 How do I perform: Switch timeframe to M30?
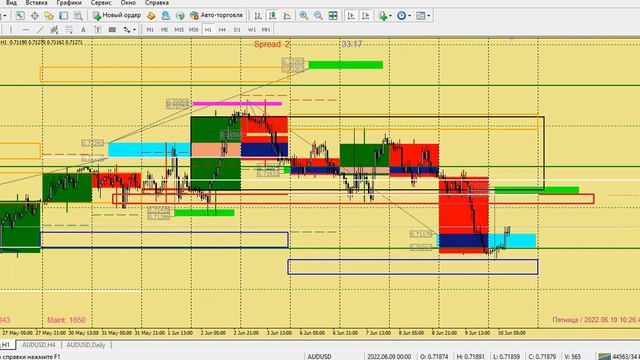tap(193, 29)
